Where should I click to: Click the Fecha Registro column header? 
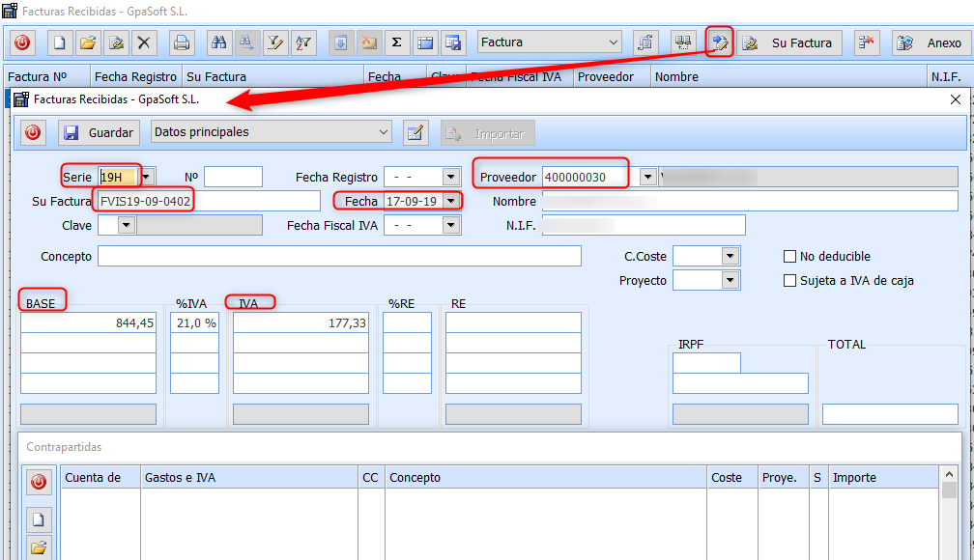coord(136,77)
